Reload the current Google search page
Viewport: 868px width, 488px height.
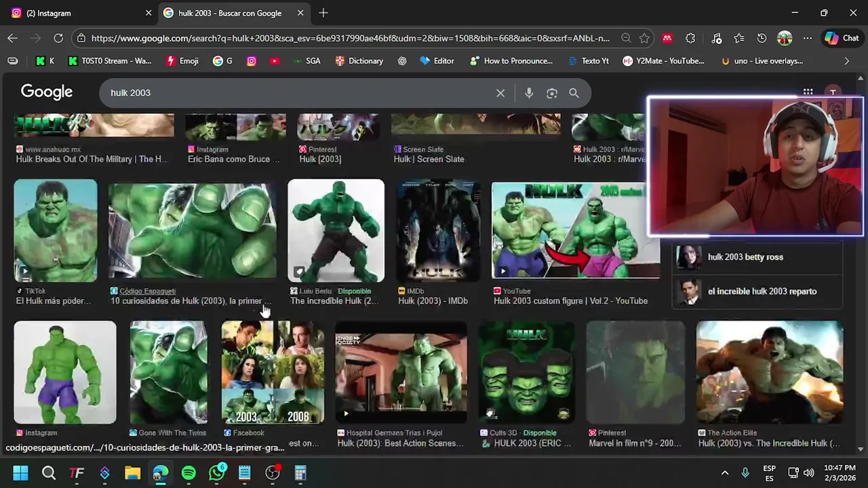58,39
